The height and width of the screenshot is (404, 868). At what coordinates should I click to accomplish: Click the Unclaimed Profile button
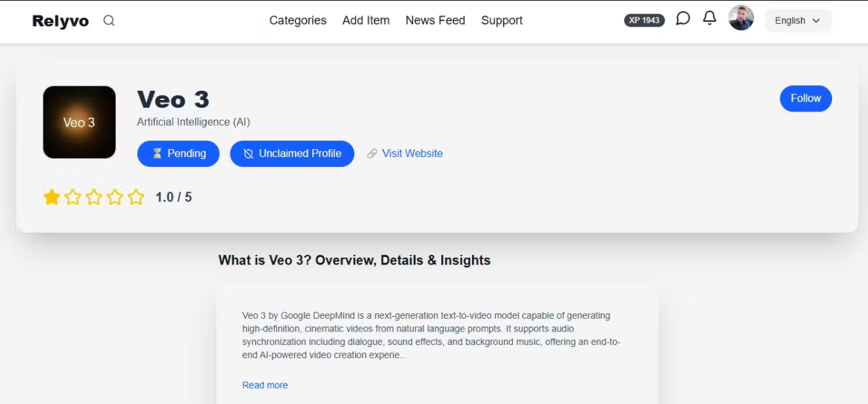pyautogui.click(x=292, y=153)
